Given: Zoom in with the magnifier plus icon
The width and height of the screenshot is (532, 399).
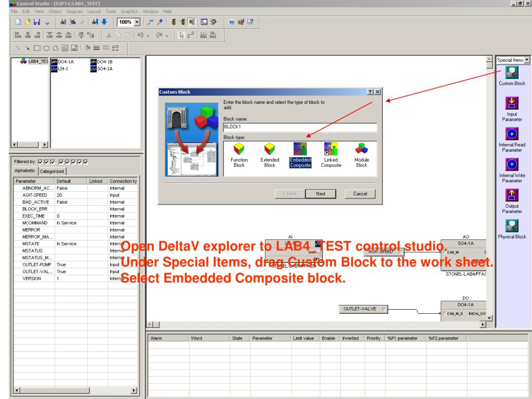Looking at the screenshot, I should tap(160, 22).
